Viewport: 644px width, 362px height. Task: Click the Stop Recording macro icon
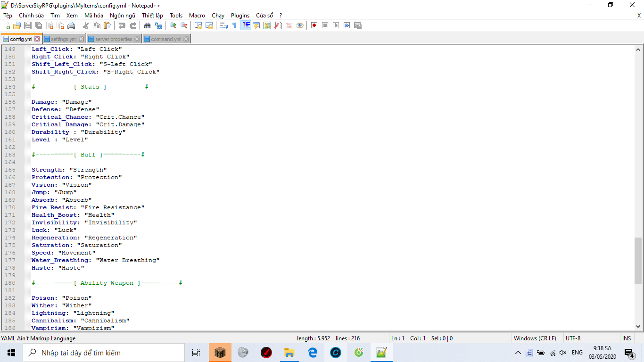pyautogui.click(x=325, y=25)
